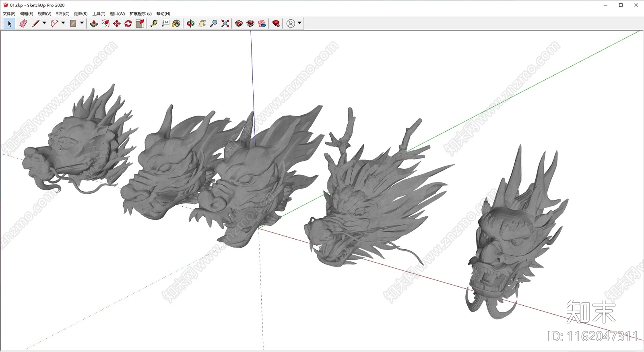Activate the Select arrow tool

10,24
